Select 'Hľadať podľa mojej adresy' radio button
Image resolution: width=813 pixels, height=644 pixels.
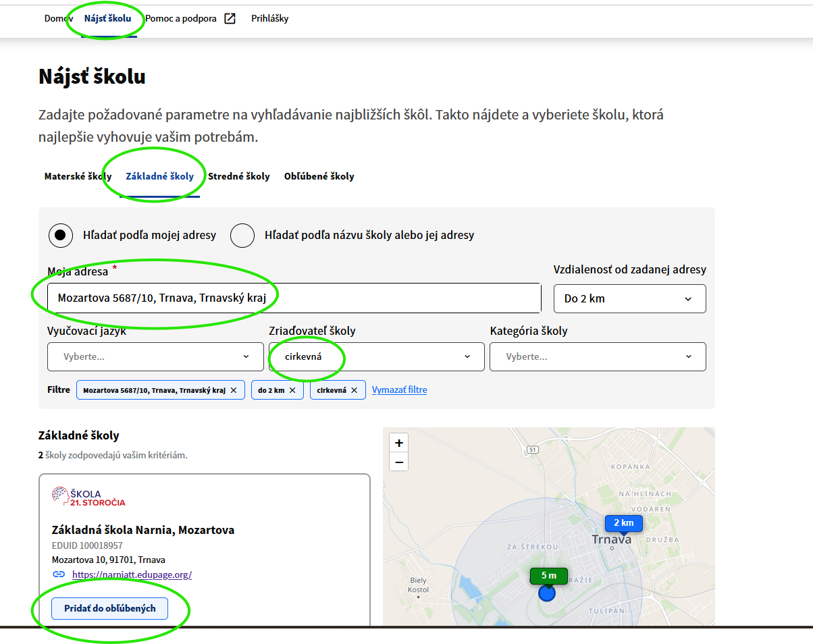61,236
